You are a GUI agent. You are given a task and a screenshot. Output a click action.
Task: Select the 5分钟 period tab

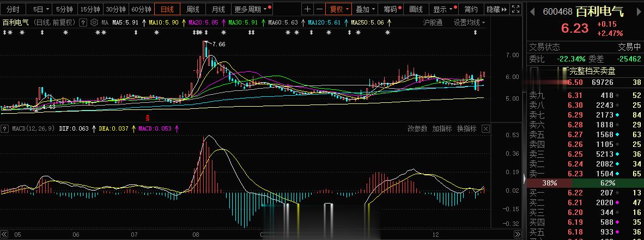pos(64,9)
